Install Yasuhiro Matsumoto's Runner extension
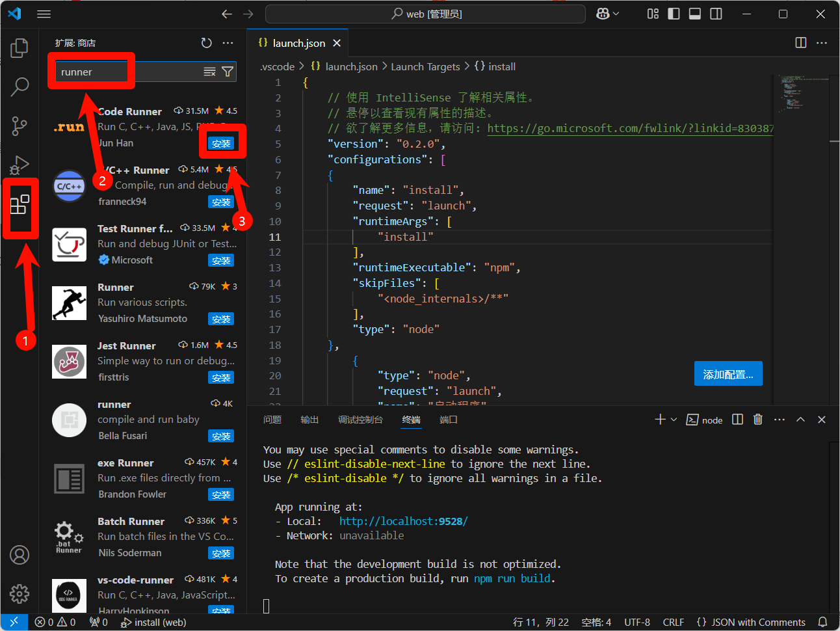Viewport: 840px width, 631px height. pos(221,319)
